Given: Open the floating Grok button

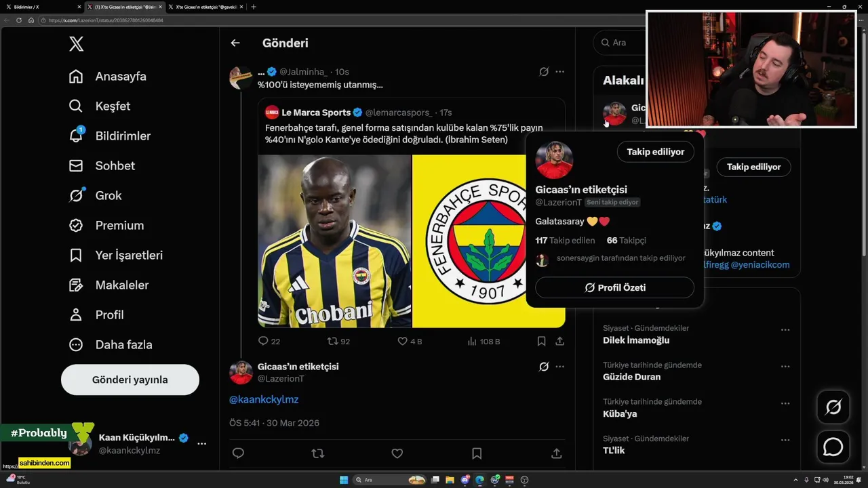Looking at the screenshot, I should pyautogui.click(x=833, y=407).
